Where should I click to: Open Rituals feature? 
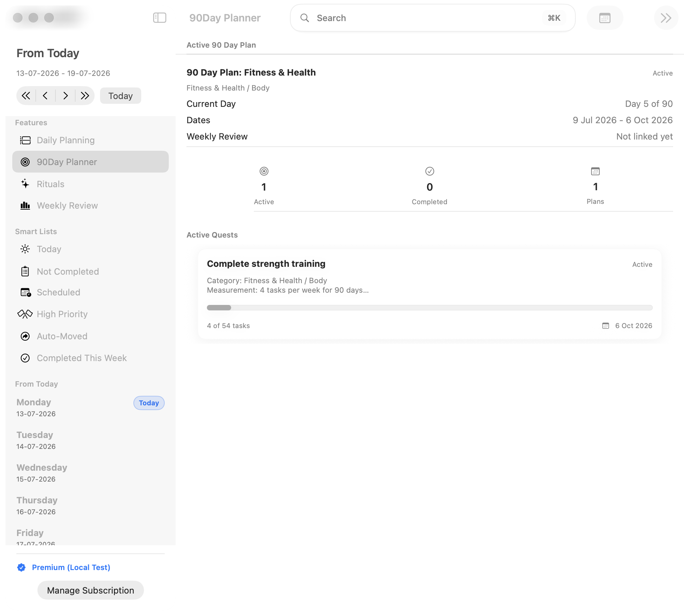[91, 184]
